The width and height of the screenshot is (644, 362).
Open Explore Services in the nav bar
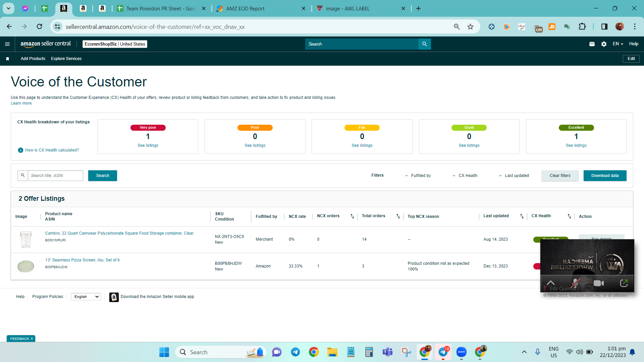pyautogui.click(x=66, y=59)
